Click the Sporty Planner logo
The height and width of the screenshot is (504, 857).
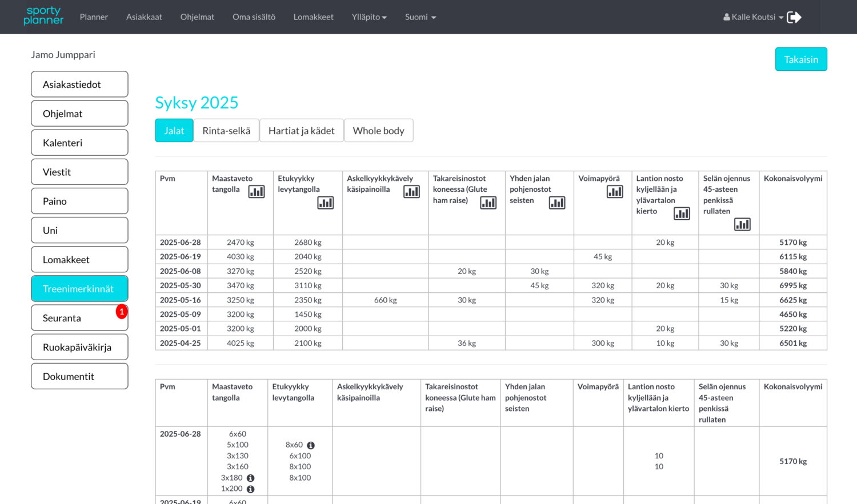43,17
